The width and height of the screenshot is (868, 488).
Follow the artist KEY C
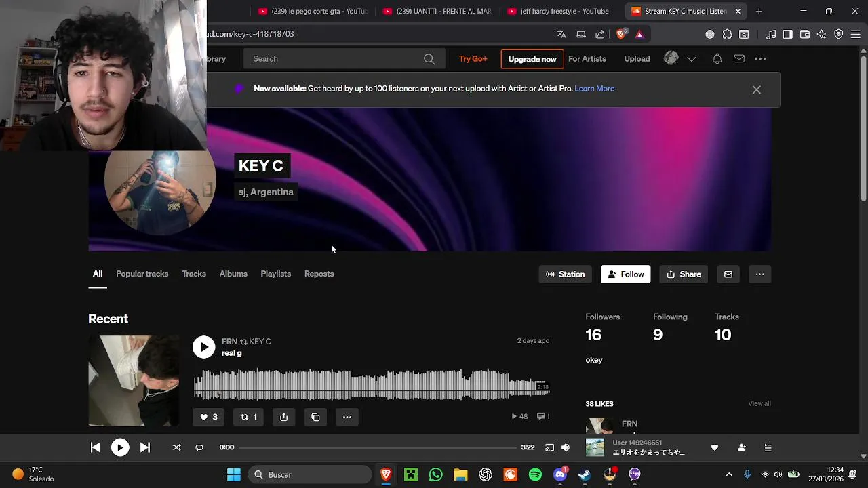(625, 274)
